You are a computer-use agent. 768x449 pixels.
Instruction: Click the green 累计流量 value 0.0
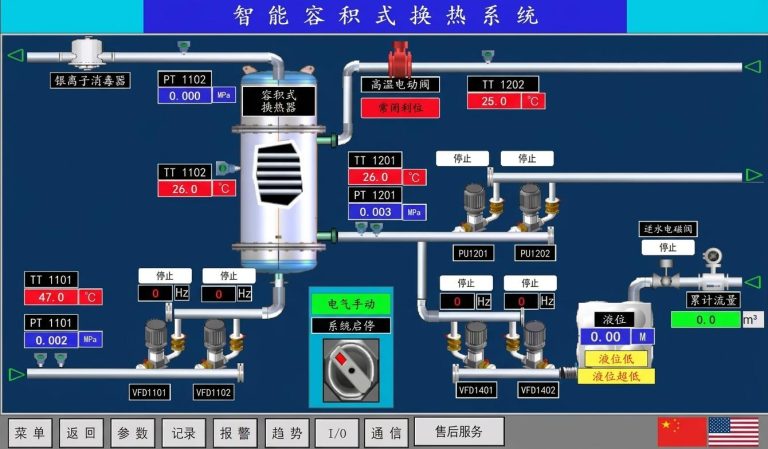706,320
